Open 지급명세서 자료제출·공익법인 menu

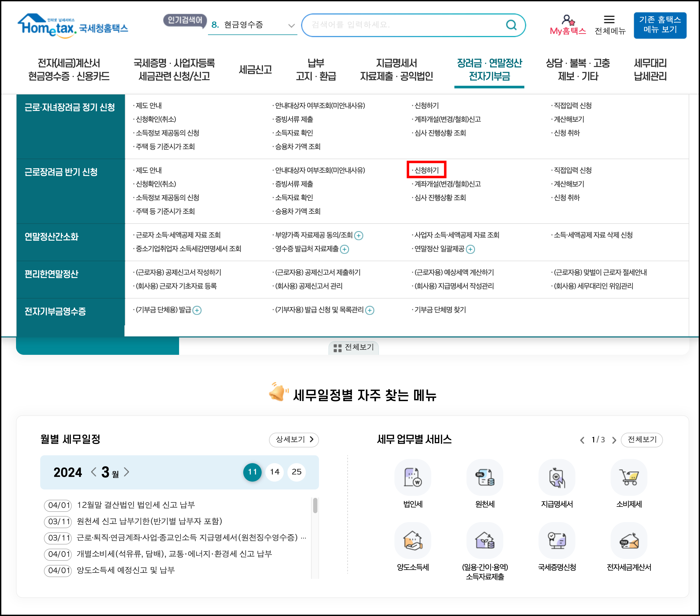[x=396, y=69]
